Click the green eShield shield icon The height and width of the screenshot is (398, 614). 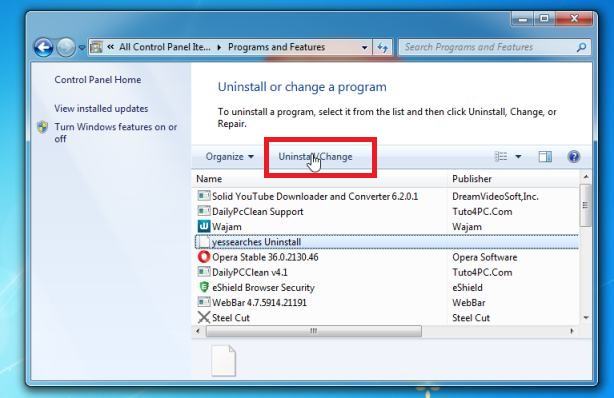click(x=204, y=287)
